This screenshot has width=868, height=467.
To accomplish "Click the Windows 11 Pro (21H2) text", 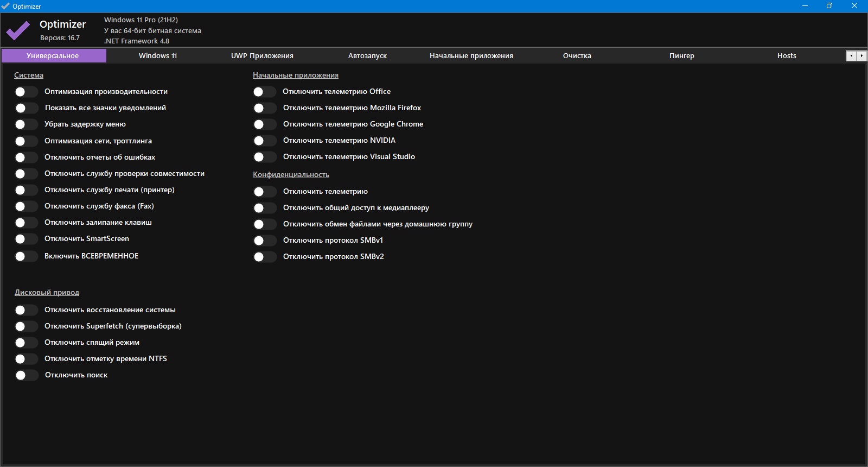I will click(141, 20).
